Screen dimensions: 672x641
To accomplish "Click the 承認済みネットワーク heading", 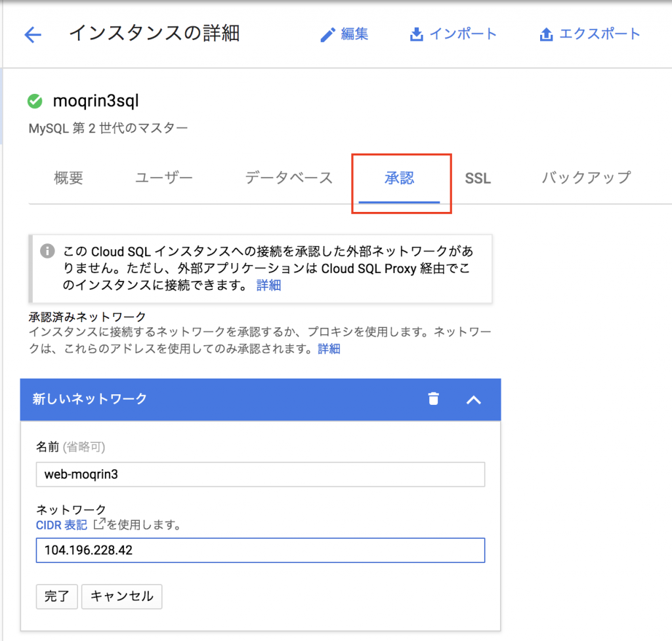I will tap(87, 317).
